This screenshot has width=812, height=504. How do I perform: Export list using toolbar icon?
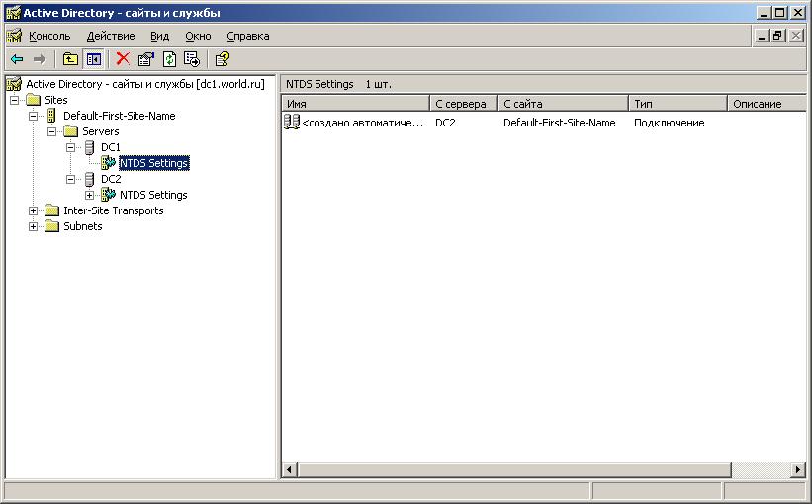tap(192, 59)
